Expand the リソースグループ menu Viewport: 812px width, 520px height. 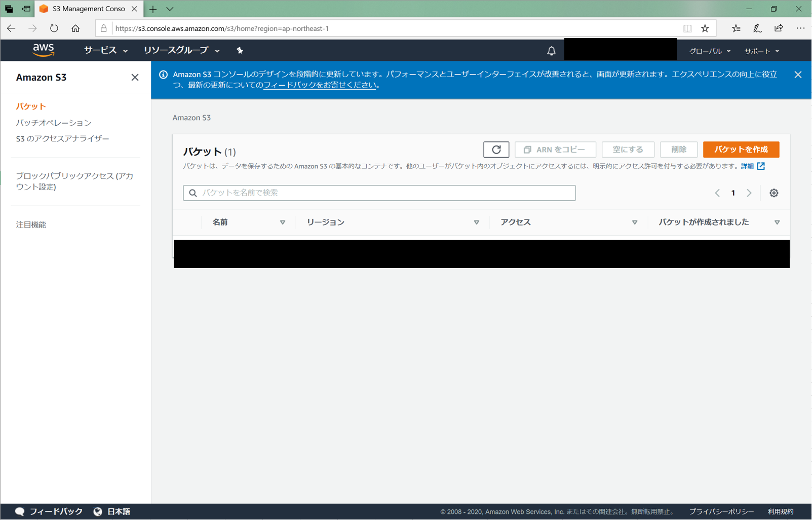click(x=181, y=50)
